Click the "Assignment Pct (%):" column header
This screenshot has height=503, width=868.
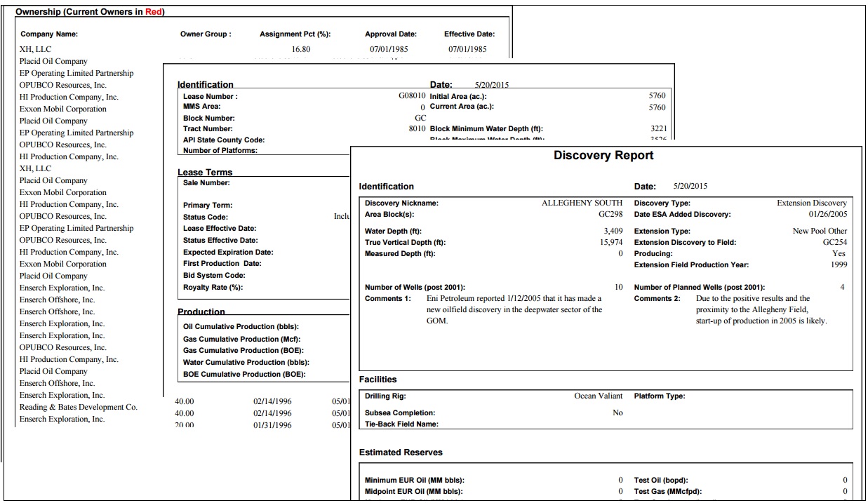point(295,34)
